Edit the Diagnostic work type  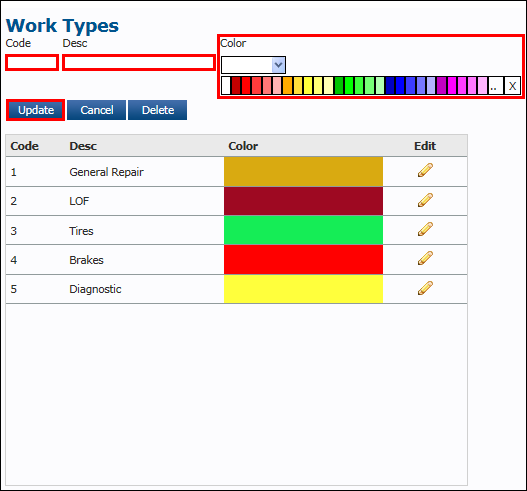(425, 288)
